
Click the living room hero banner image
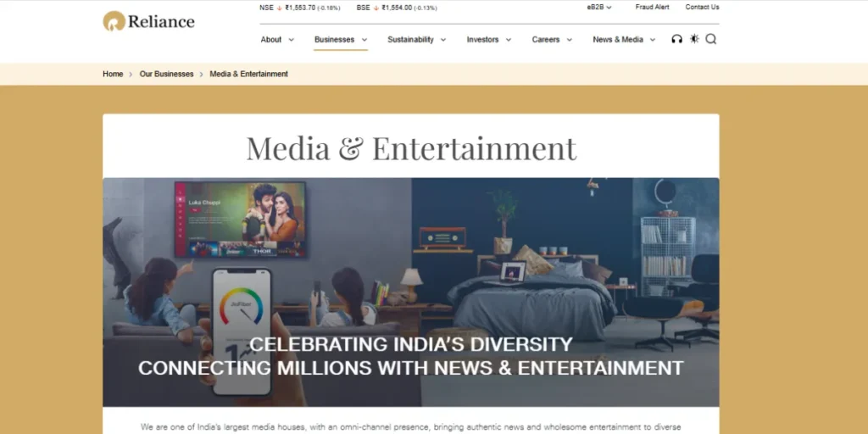click(x=411, y=292)
